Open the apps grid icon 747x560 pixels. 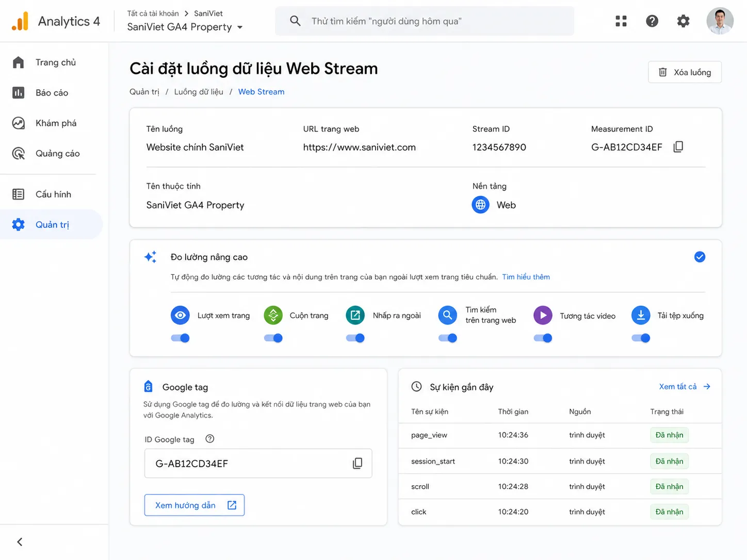click(x=621, y=21)
